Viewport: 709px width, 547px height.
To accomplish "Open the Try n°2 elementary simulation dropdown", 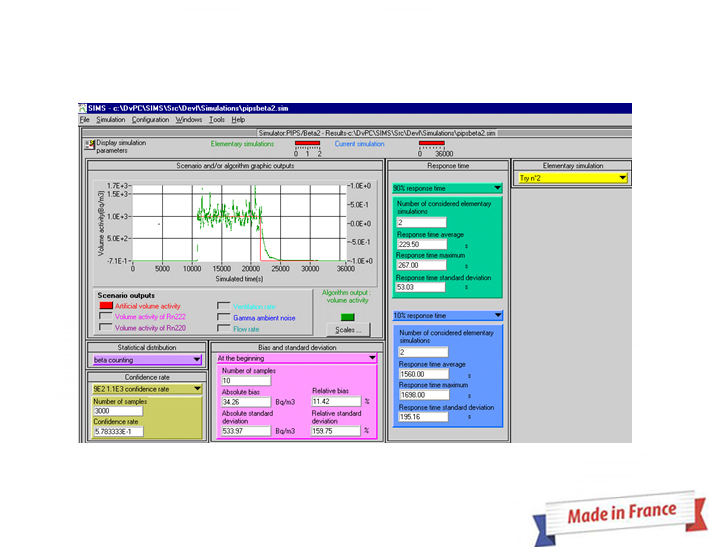I will pos(622,178).
